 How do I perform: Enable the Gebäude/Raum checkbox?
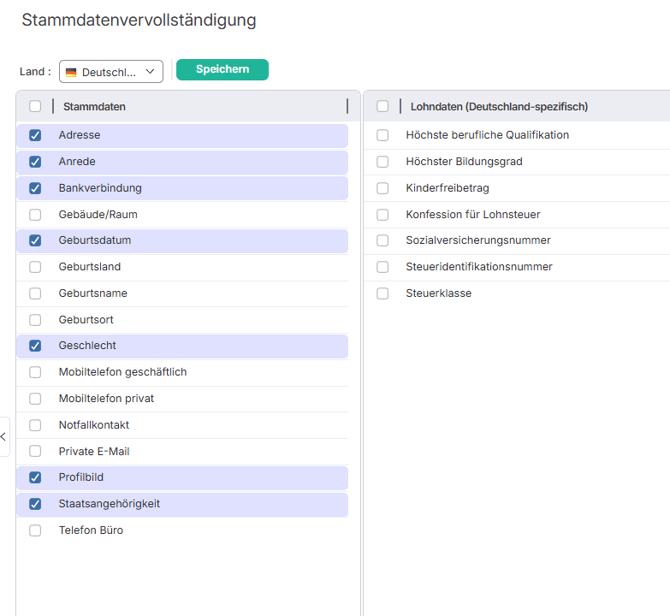tap(35, 214)
